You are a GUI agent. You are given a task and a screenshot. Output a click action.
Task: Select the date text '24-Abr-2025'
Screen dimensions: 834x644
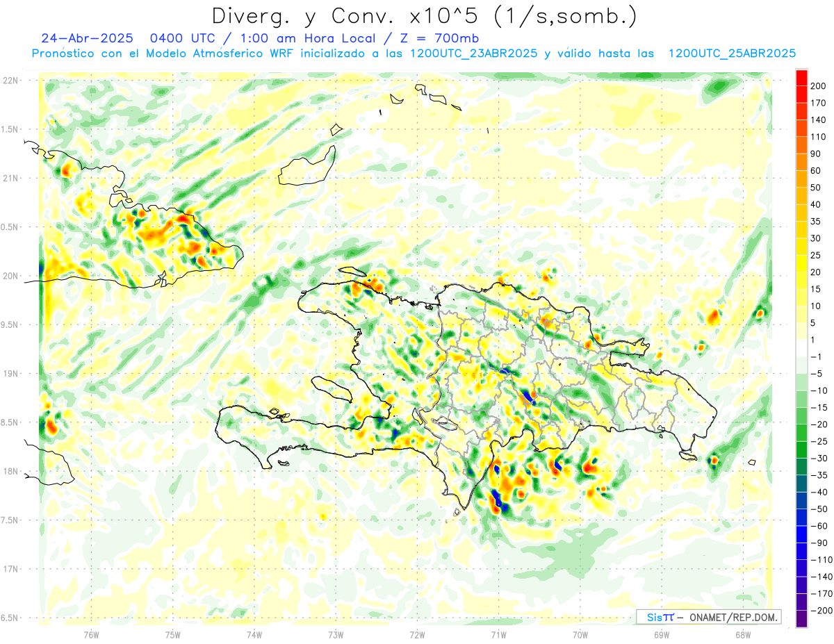point(86,38)
